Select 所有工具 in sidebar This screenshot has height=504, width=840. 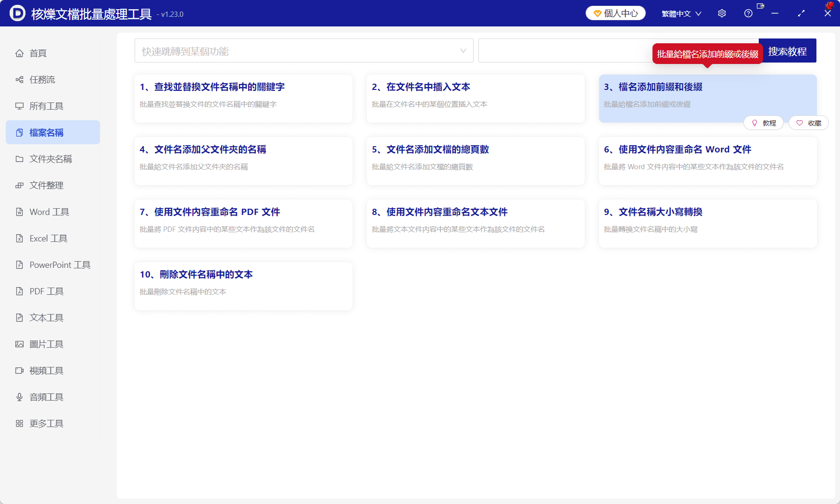pyautogui.click(x=53, y=106)
